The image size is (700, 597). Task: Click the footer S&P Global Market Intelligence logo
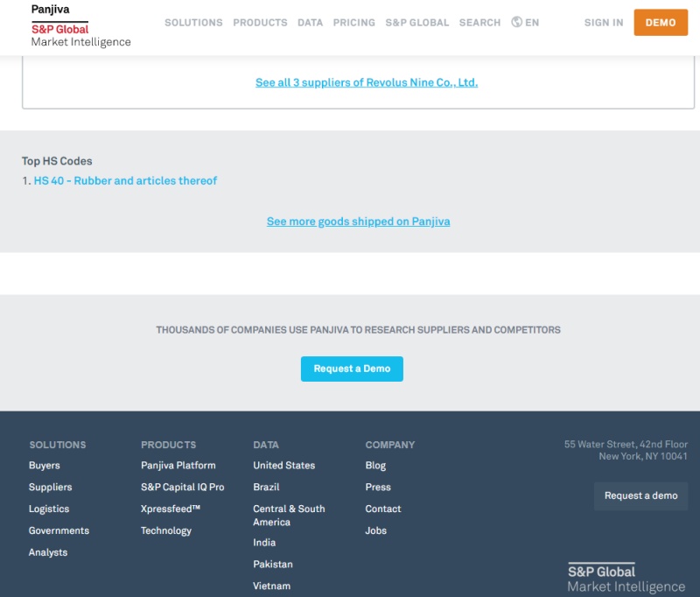[x=626, y=578]
